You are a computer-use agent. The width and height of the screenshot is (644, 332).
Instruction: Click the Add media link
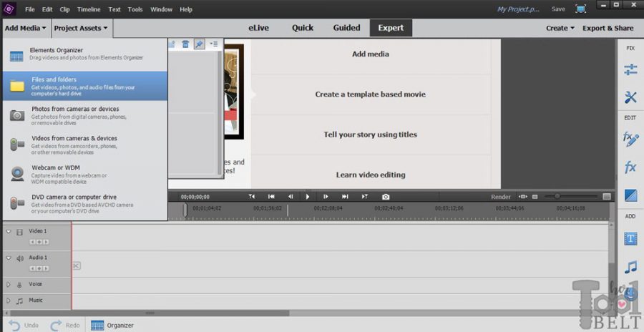(x=371, y=54)
